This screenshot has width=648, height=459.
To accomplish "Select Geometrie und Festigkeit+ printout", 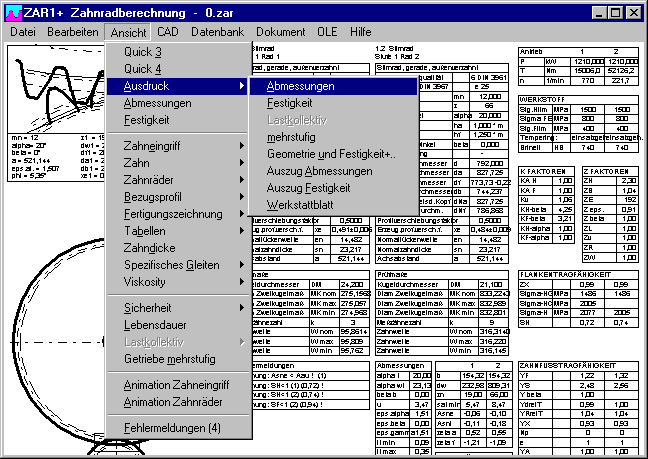I will 317,153.
